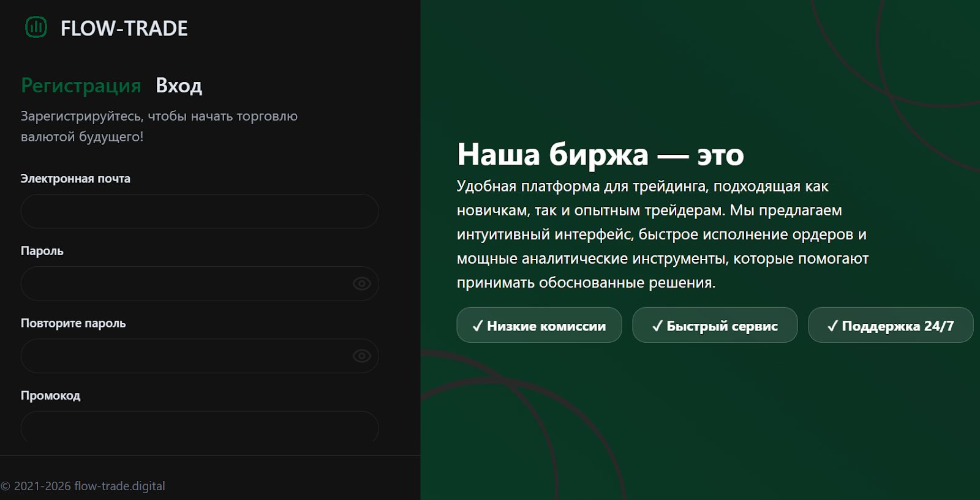
Task: Click the Пароль label
Action: pyautogui.click(x=42, y=251)
